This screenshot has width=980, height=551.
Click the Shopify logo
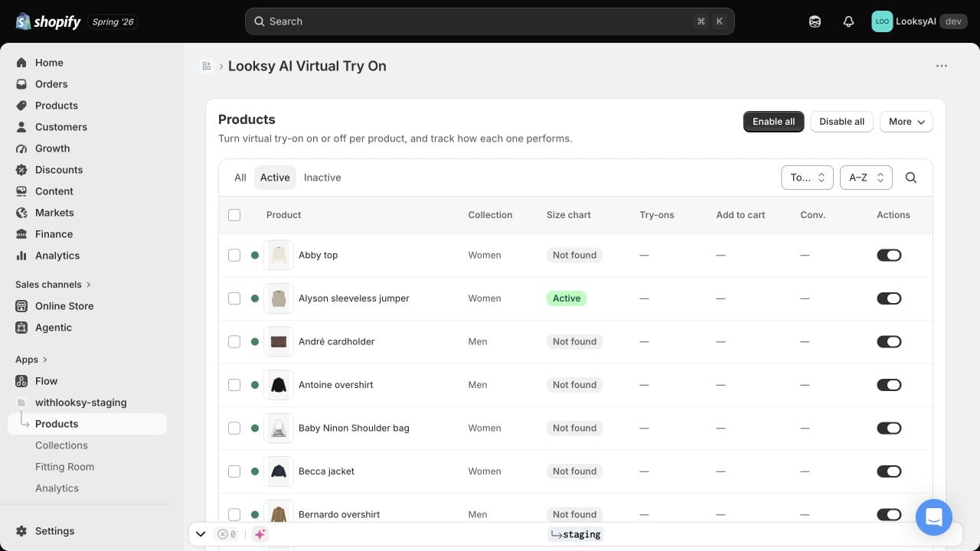[x=48, y=21]
